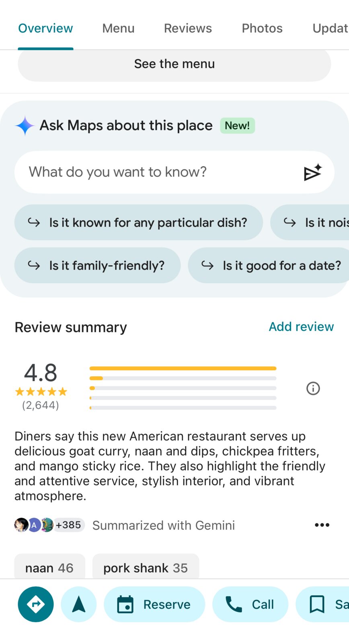The image size is (349, 644).
Task: Tap the directions diamond arrow button
Action: coord(36,604)
